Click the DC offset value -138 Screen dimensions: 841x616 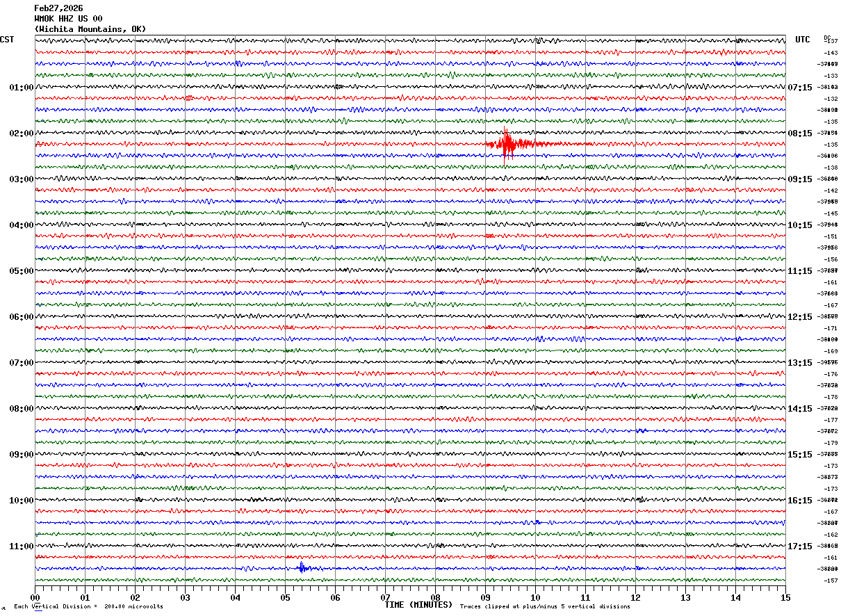(831, 168)
